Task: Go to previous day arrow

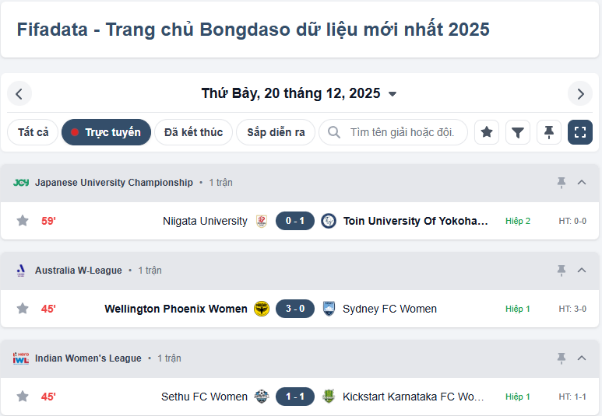Action: [x=20, y=94]
